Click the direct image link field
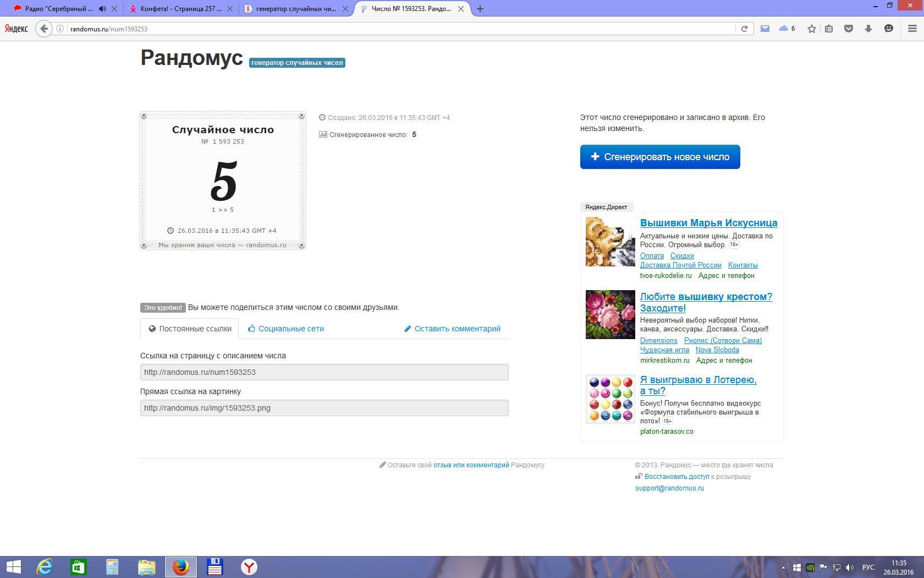 click(324, 408)
